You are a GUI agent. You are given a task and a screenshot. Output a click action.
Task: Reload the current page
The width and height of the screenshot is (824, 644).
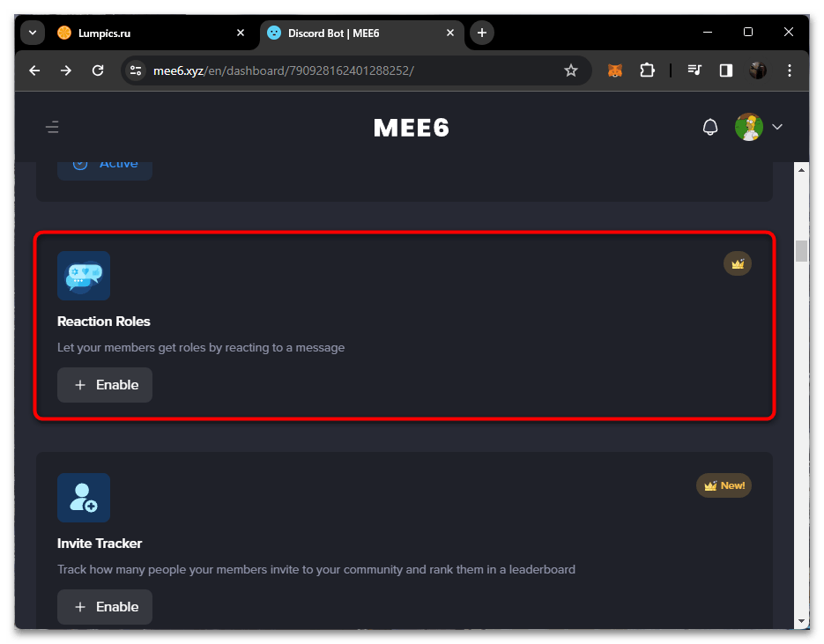tap(98, 70)
